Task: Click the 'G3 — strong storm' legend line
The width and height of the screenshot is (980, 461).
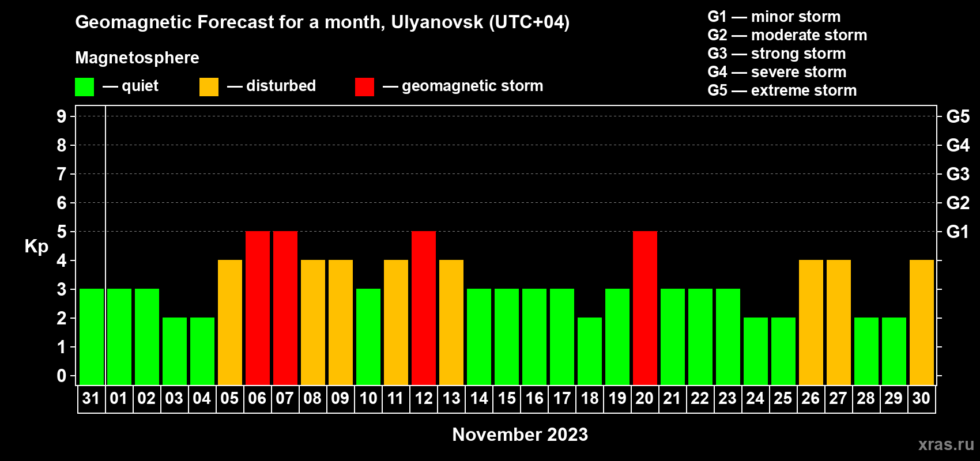Action: click(777, 54)
